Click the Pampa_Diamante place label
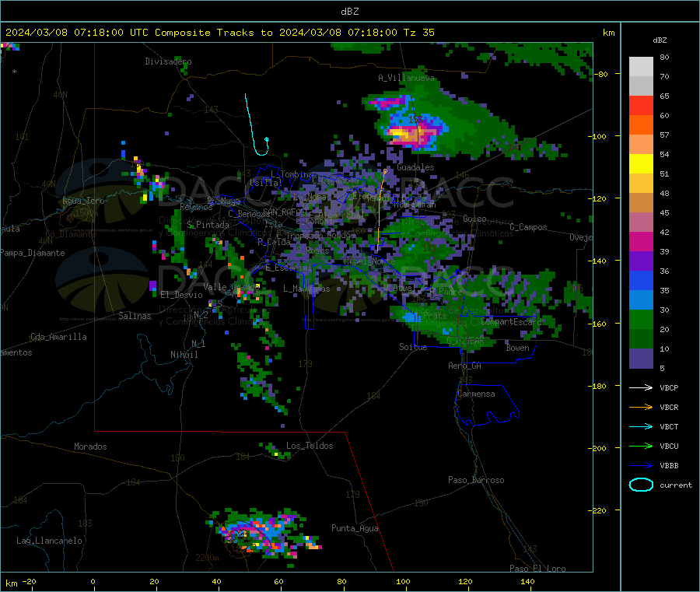The width and height of the screenshot is (700, 592). pyautogui.click(x=32, y=253)
